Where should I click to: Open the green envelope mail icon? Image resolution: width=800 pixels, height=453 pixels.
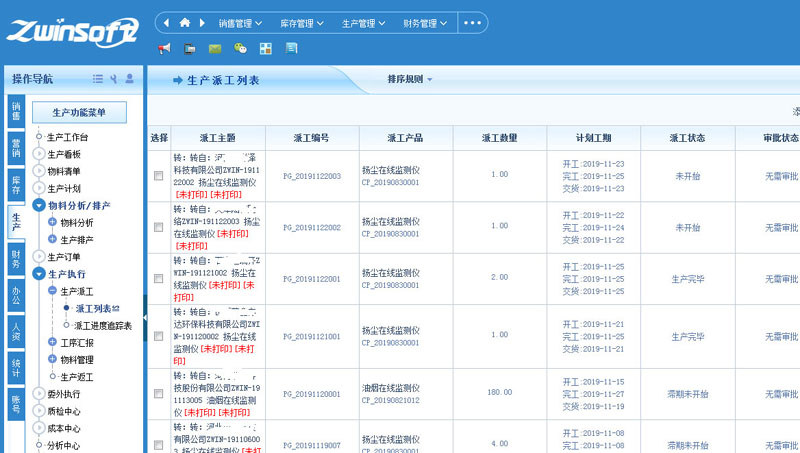tap(215, 47)
